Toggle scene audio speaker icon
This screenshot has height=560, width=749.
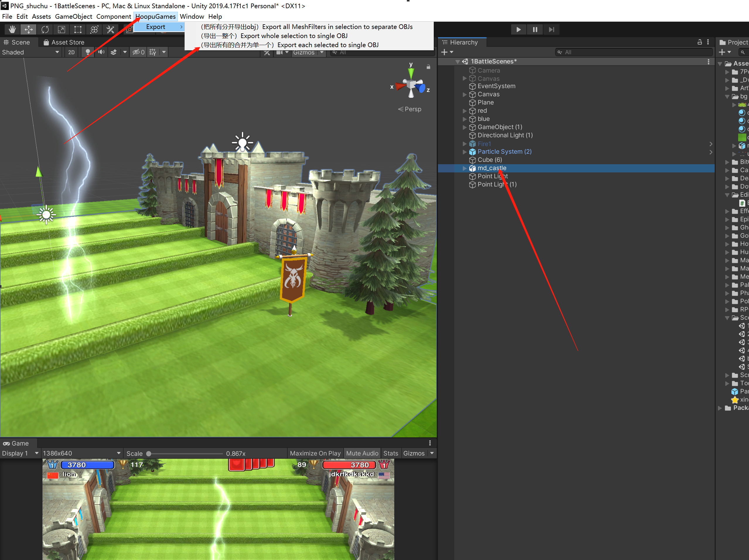101,52
